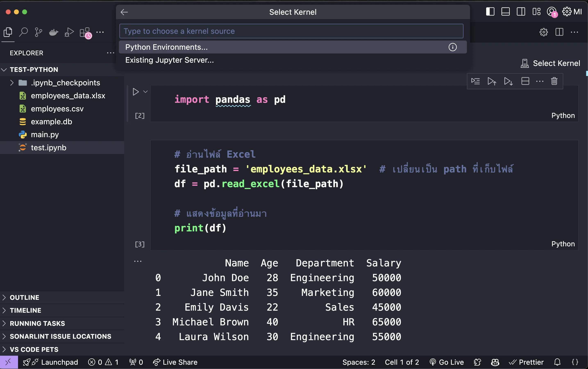Screen dimensions: 588x369
Task: Open forwarded ports indicator showing 0
Action: [136, 362]
